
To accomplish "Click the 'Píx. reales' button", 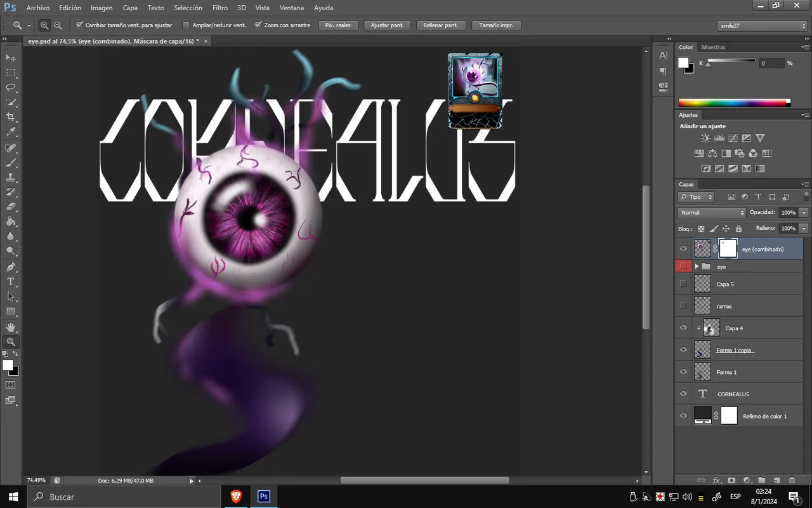I will [339, 25].
